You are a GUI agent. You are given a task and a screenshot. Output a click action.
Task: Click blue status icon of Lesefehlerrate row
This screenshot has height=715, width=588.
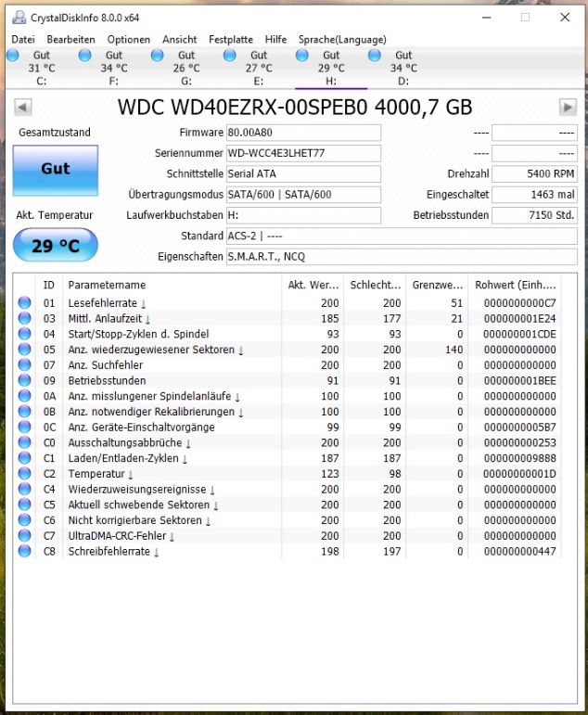(x=25, y=302)
